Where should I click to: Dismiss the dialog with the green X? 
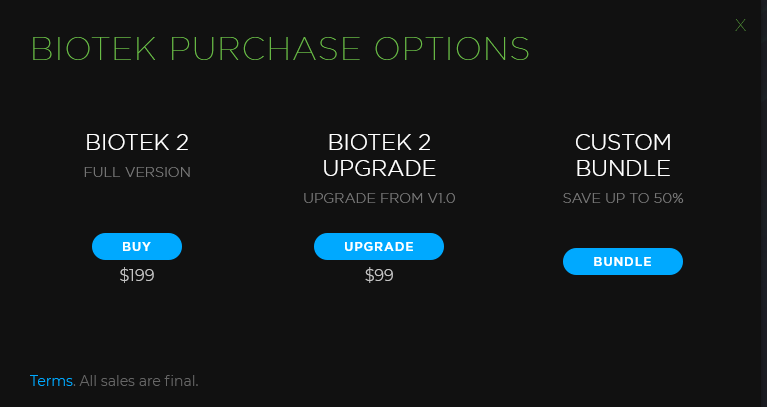click(740, 25)
